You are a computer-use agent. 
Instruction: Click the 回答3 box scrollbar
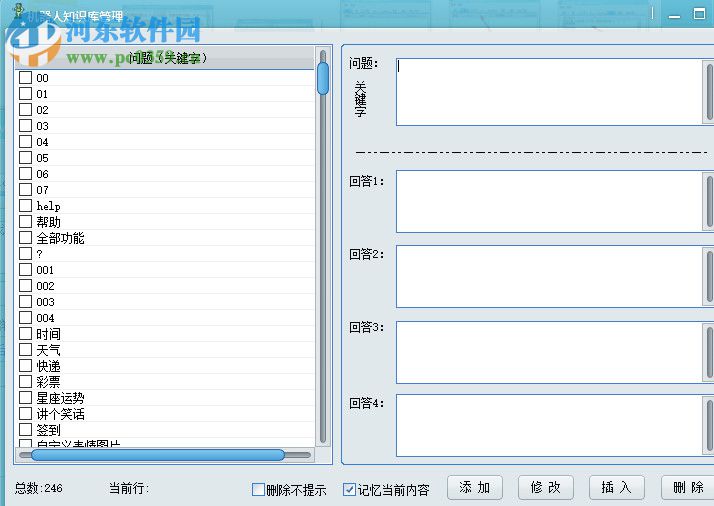pyautogui.click(x=709, y=352)
